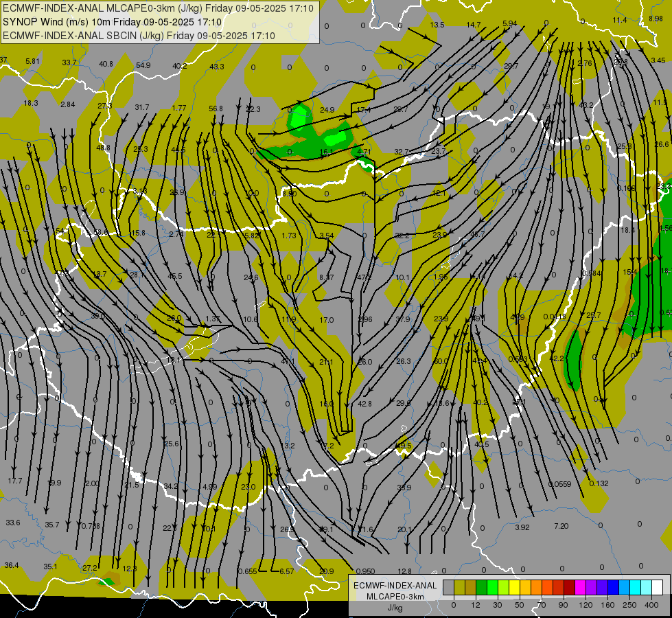Click the pure yellow swatch in the legend

[x=514, y=587]
